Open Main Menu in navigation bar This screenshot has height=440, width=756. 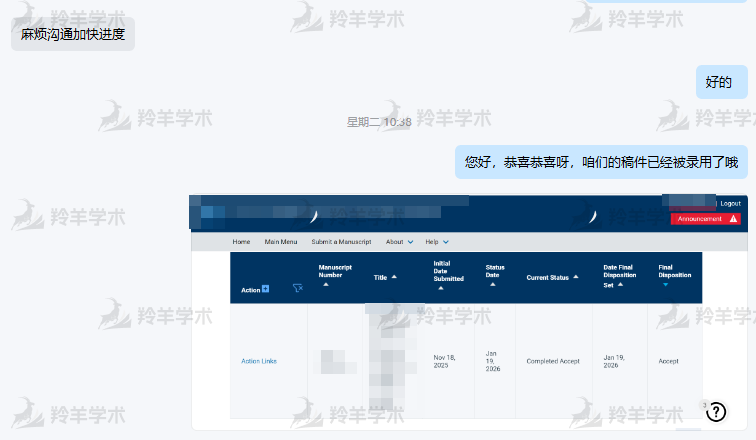281,242
